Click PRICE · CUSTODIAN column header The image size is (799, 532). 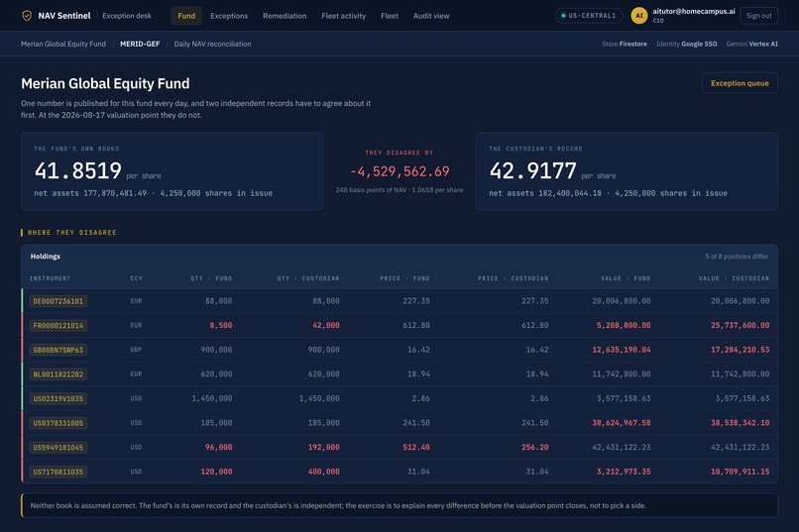pos(514,278)
